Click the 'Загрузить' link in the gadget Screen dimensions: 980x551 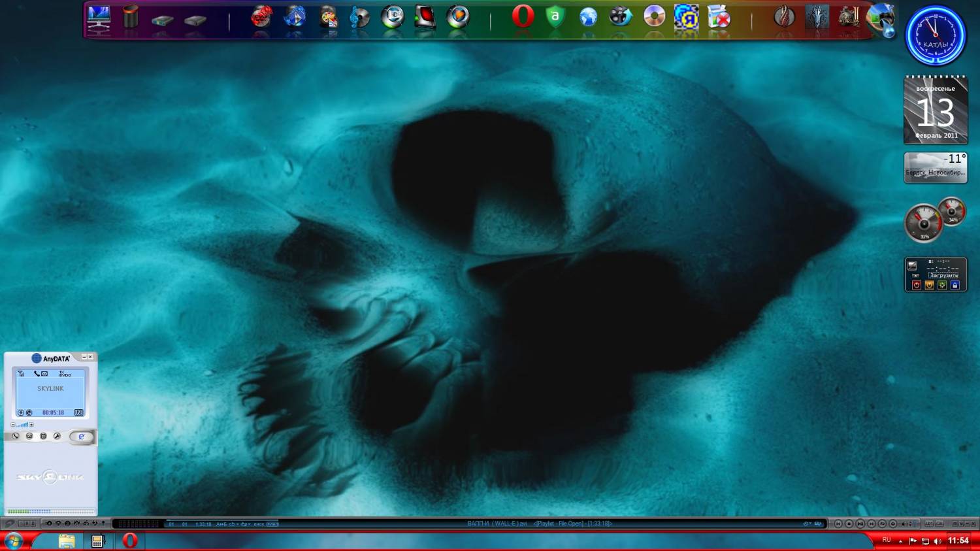(x=943, y=275)
